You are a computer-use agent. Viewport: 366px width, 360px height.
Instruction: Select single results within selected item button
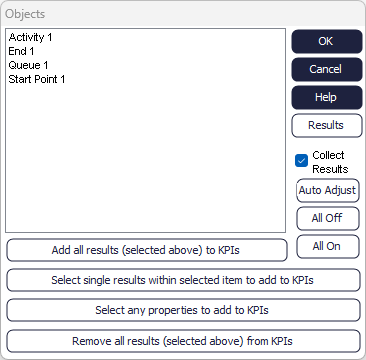coord(183,280)
